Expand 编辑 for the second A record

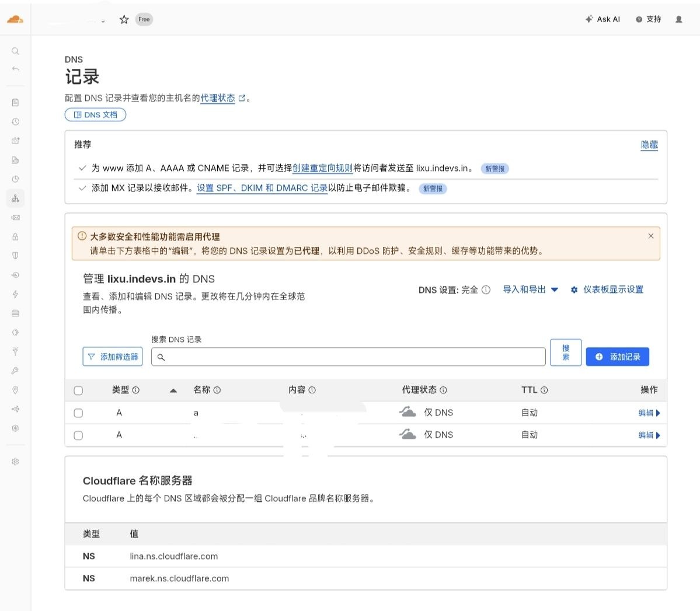pyautogui.click(x=649, y=435)
